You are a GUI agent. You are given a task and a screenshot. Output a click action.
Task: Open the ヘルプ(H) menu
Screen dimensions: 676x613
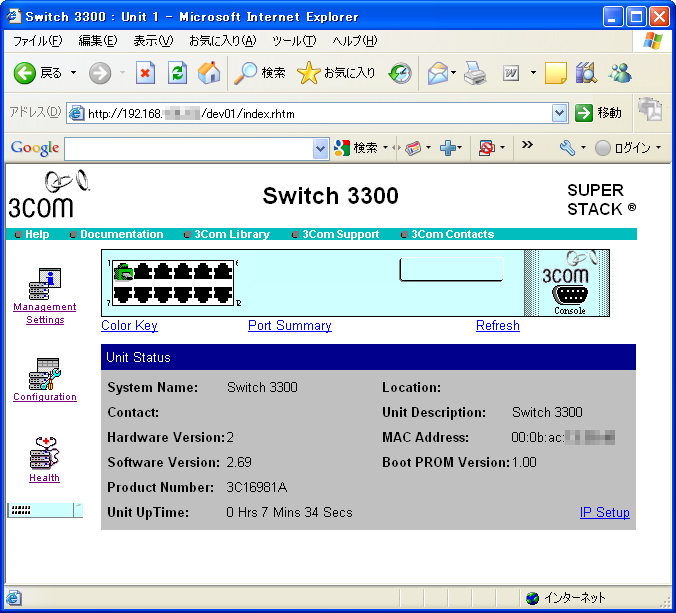[x=354, y=41]
